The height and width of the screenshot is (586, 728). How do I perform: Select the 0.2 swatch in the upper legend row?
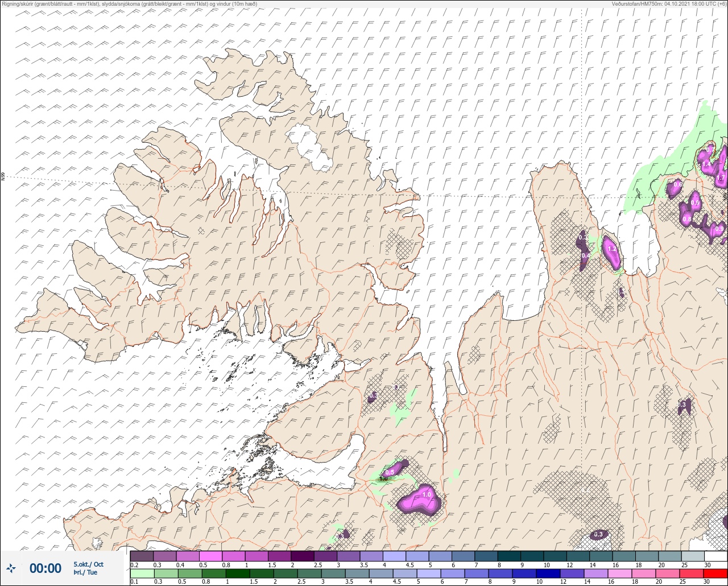click(x=142, y=556)
